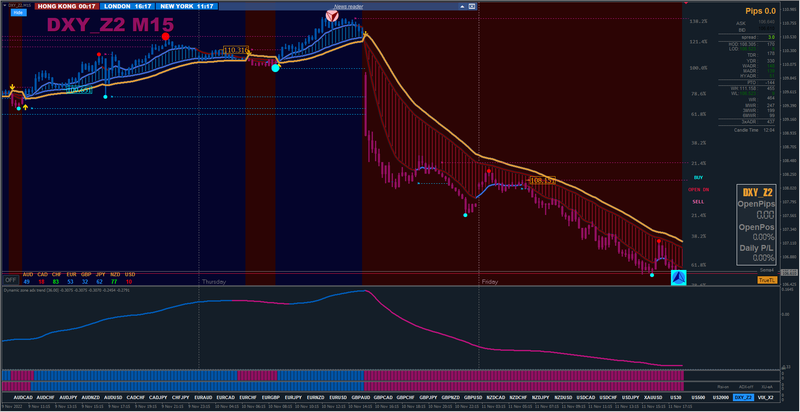This screenshot has width=800, height=412.
Task: Click the Hide button
Action: (18, 13)
